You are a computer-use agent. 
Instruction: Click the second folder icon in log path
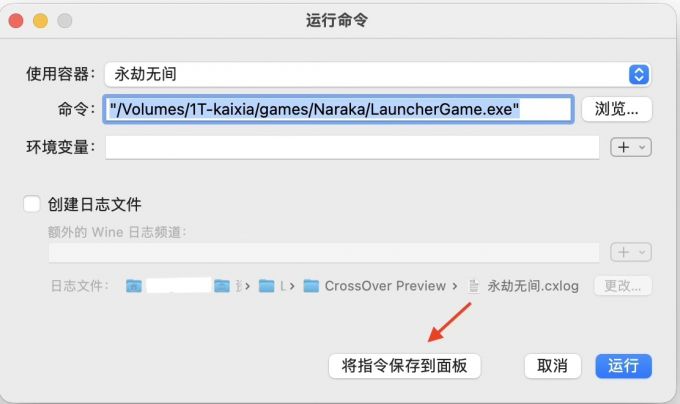click(222, 286)
